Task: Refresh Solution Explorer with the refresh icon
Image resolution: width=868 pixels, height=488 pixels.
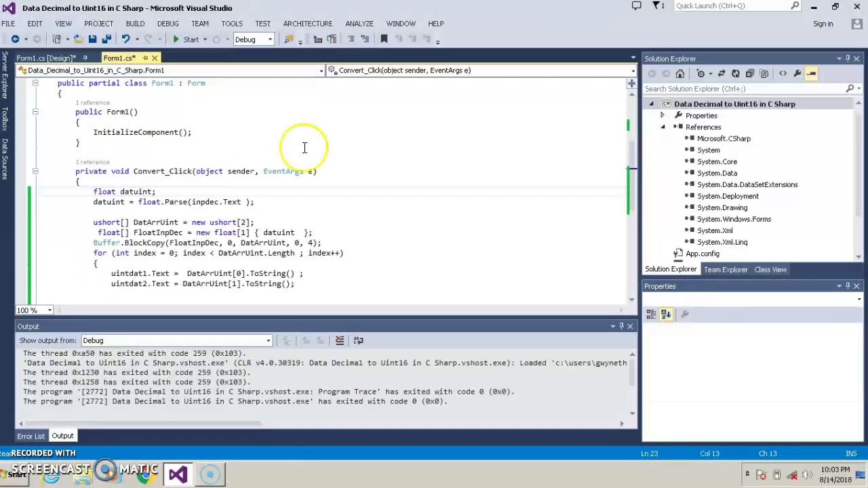Action: point(736,73)
